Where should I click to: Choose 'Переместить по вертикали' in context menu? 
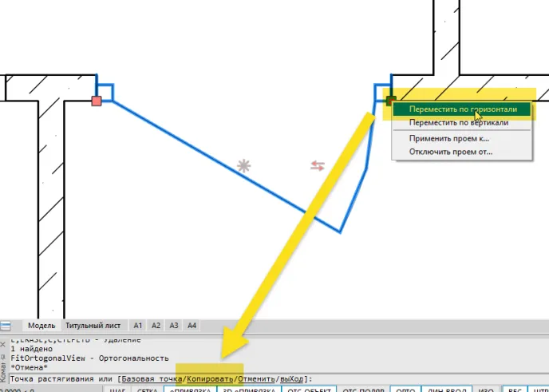tap(462, 123)
